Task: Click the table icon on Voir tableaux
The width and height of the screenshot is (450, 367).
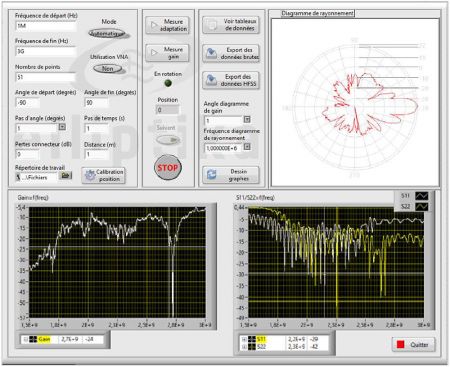Action: pos(211,25)
